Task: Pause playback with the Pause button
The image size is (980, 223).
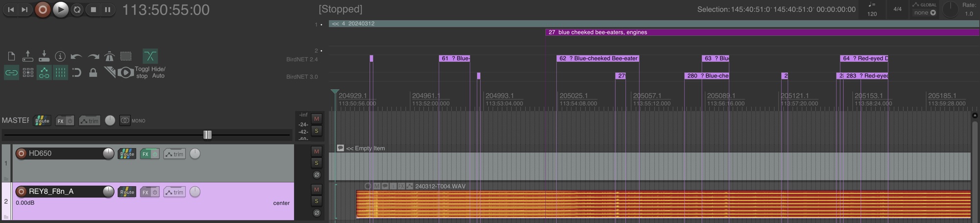Action: pyautogui.click(x=107, y=9)
